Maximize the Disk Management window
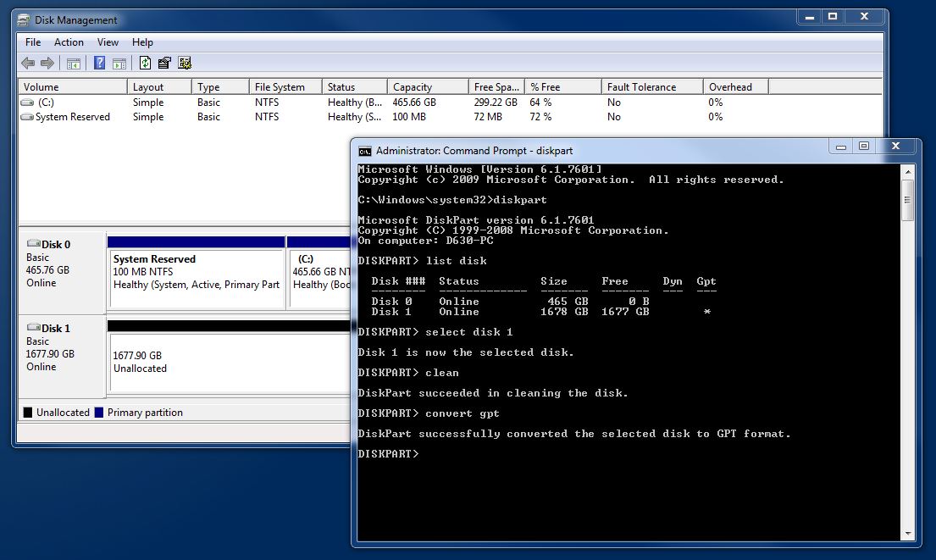Screen dimensions: 936x560 [x=833, y=17]
